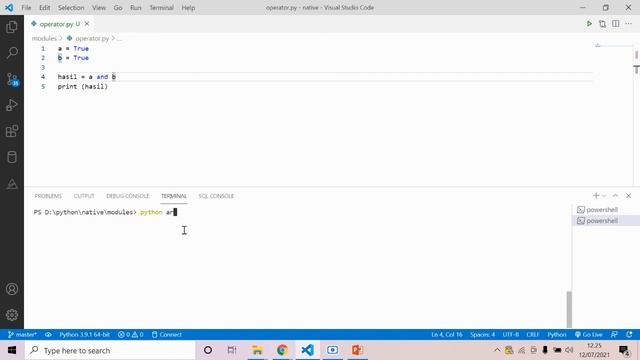
Task: Change end of line sequence CRLF
Action: (532, 334)
